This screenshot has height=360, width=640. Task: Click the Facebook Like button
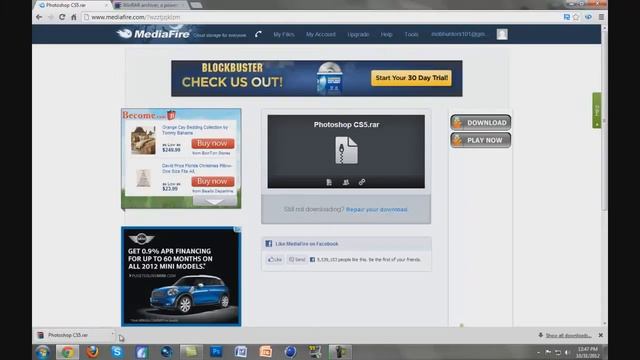(x=275, y=260)
